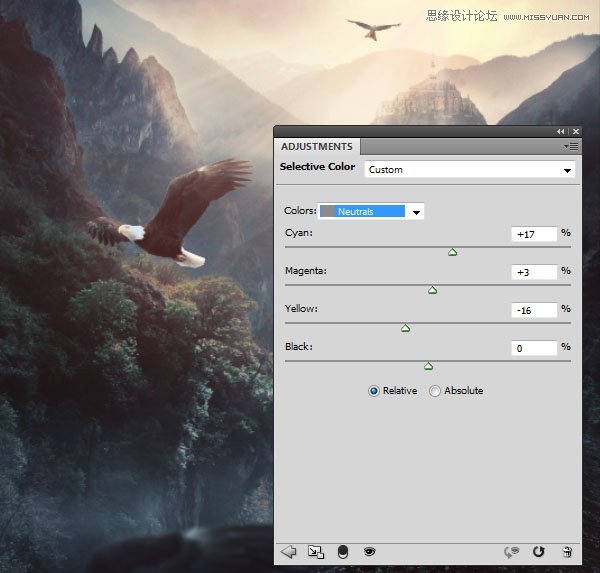The width and height of the screenshot is (600, 573).
Task: Click the view previous state icon
Action: coord(511,552)
